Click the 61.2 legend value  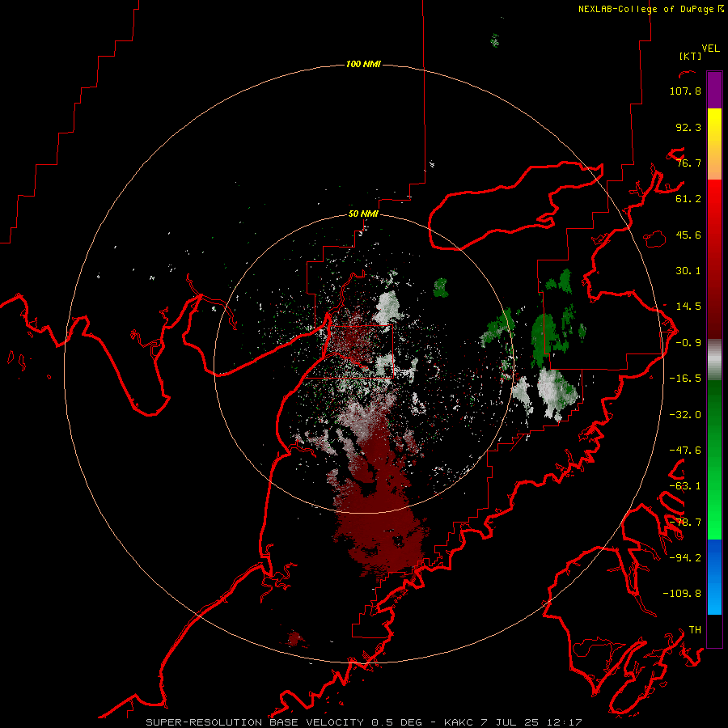(x=688, y=199)
